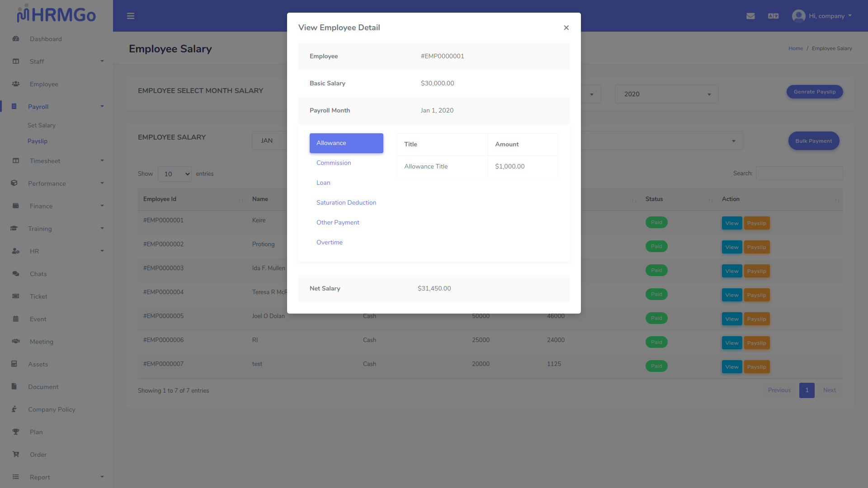Click the Order cart icon
Image resolution: width=868 pixels, height=488 pixels.
[x=16, y=455]
